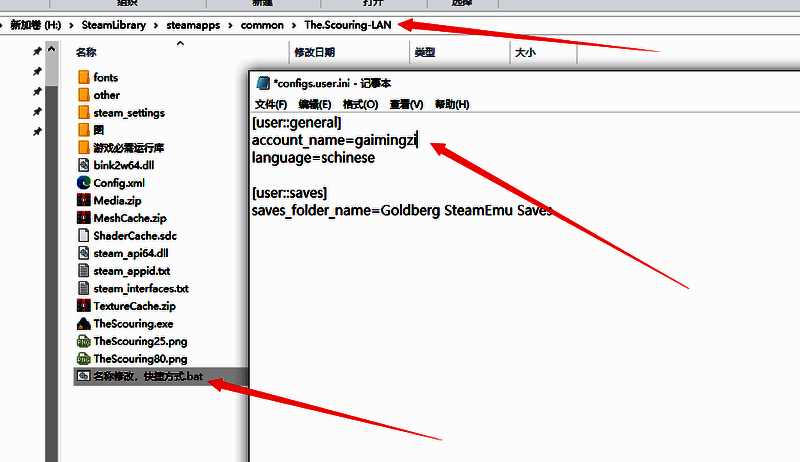Click the steam_appid.txt file

point(131,270)
